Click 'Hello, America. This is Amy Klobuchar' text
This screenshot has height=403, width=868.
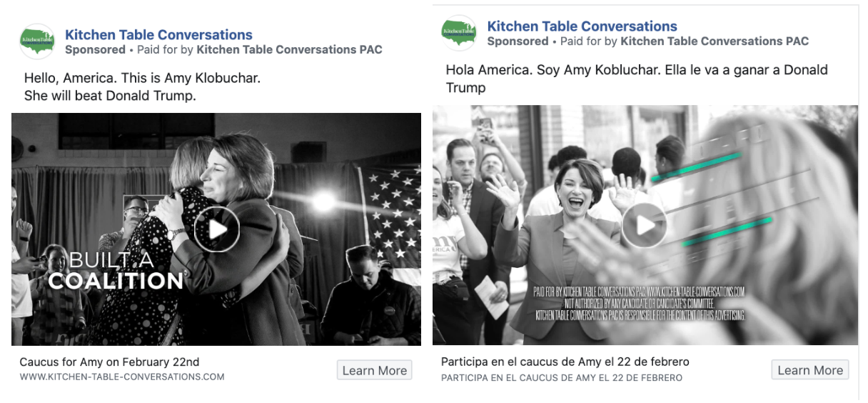(x=142, y=78)
